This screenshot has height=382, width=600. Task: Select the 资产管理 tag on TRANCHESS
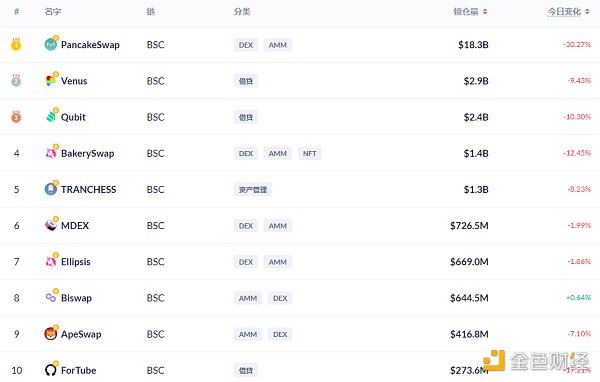click(253, 189)
